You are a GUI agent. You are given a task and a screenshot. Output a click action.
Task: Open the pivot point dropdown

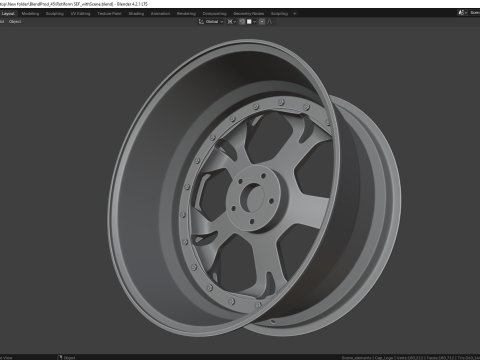232,22
